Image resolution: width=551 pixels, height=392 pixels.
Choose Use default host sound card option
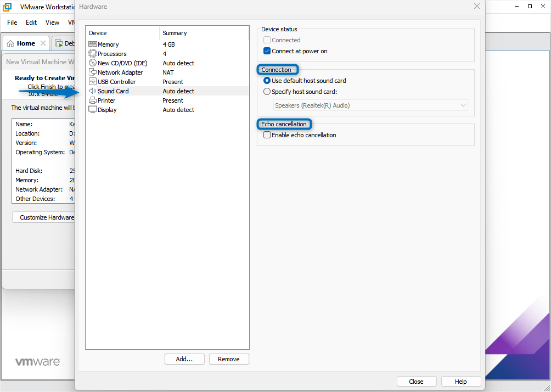(267, 80)
